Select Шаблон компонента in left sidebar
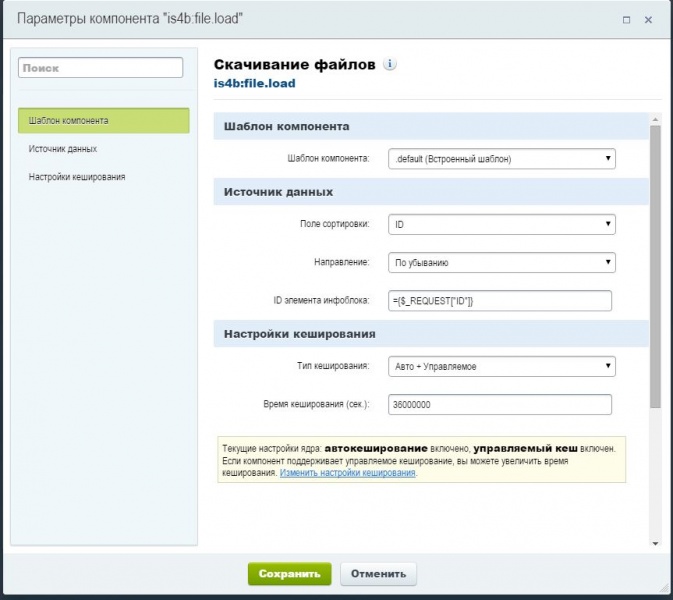The height and width of the screenshot is (600, 673). (103, 121)
